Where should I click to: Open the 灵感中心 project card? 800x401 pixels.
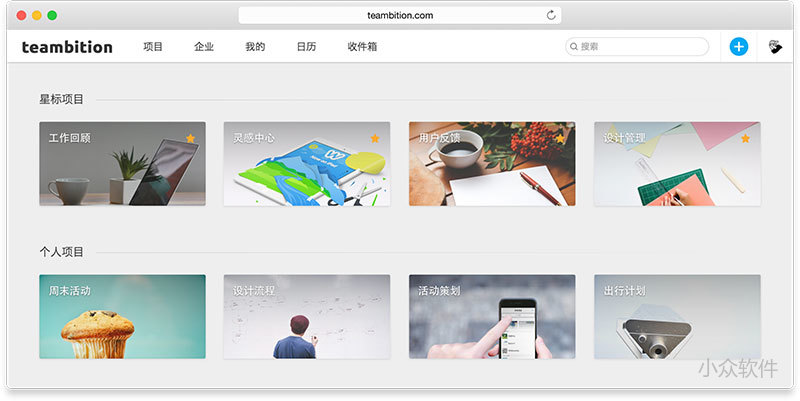tap(307, 164)
